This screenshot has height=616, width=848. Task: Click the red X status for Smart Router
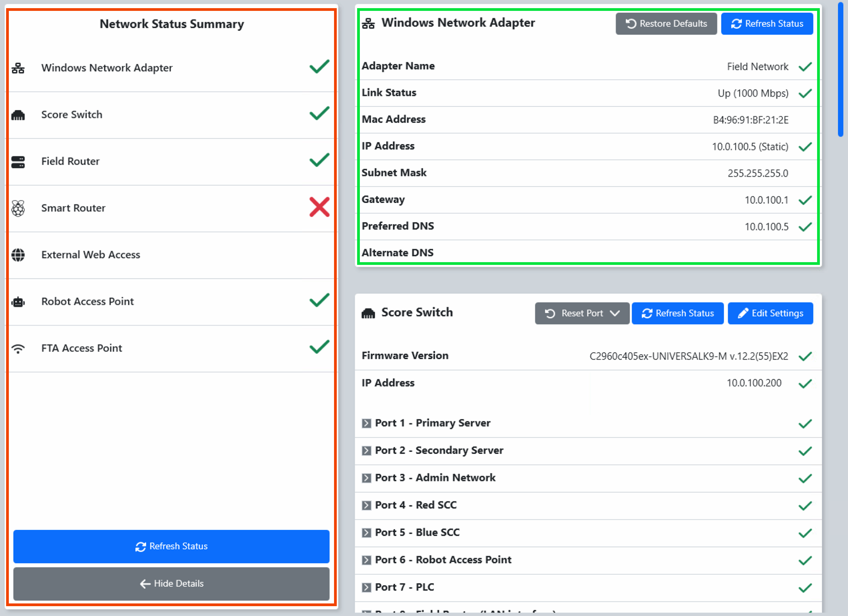[x=319, y=207]
